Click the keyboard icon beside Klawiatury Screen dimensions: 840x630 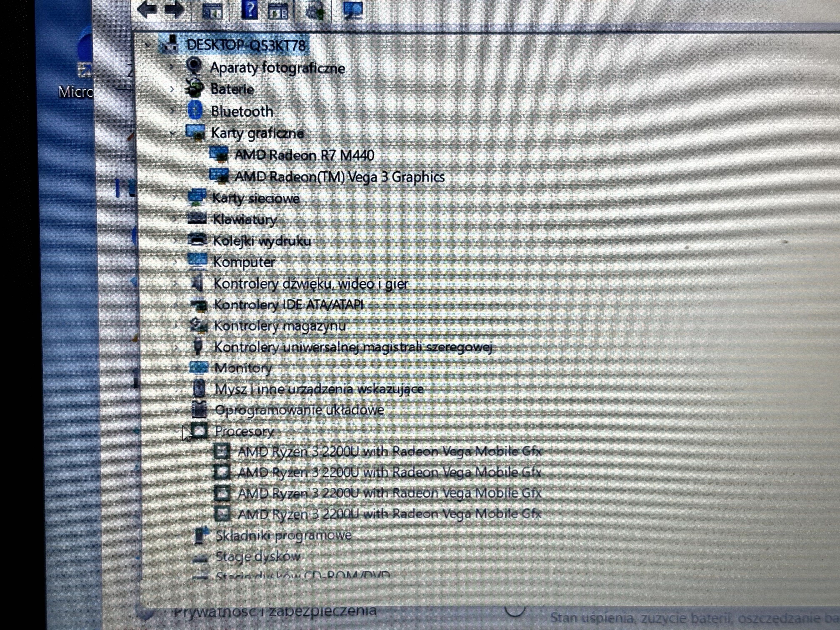tap(197, 218)
